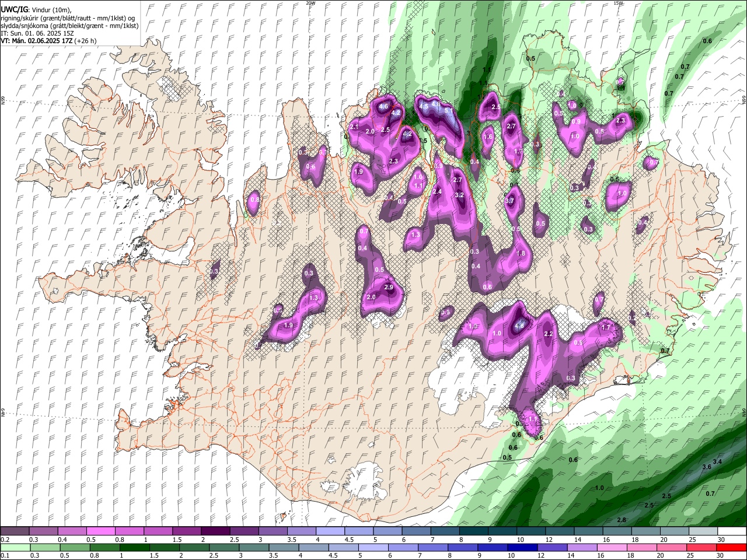Select the 'IT: Sun. 01. 06. 2025 15Z' line
The width and height of the screenshot is (747, 560).
click(38, 33)
